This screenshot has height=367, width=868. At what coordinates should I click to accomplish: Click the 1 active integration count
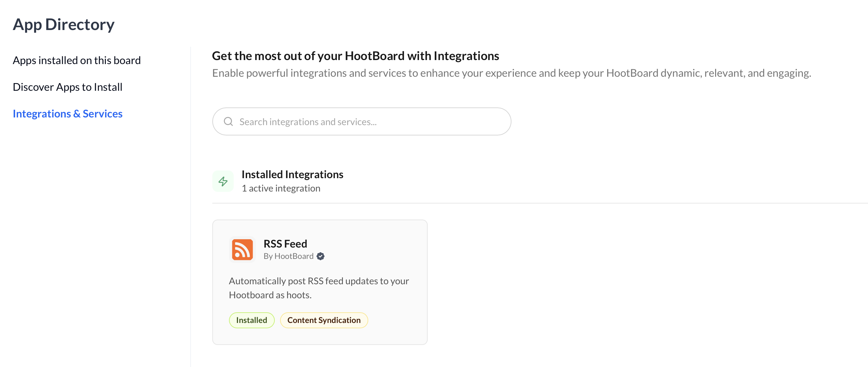(x=281, y=188)
